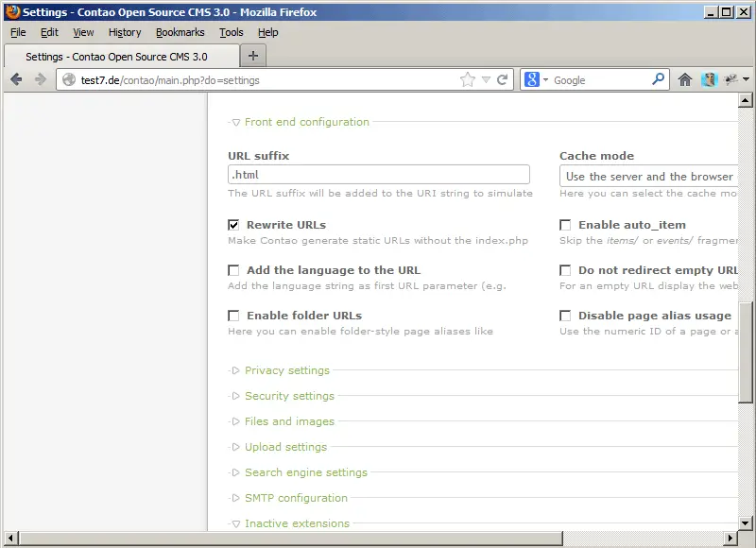Bookmark this page with the star icon
The height and width of the screenshot is (548, 756).
coord(468,79)
